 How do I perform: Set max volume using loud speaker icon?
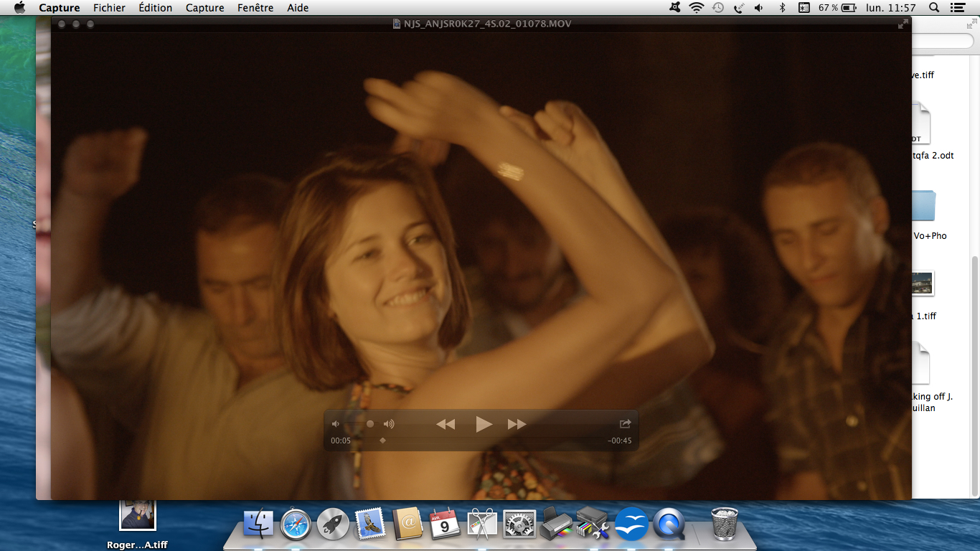[389, 424]
